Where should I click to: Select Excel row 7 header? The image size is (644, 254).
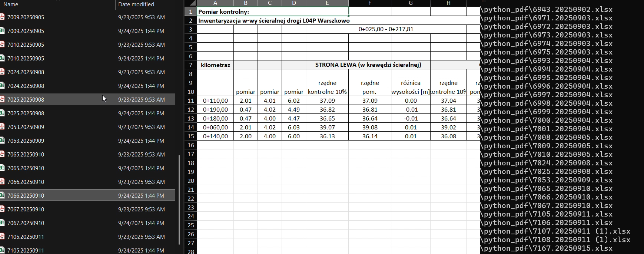[190, 65]
